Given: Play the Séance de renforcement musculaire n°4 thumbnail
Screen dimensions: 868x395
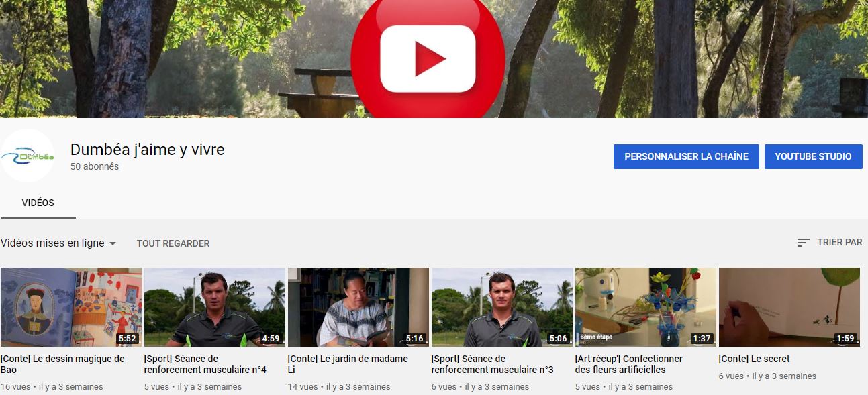Looking at the screenshot, I should tap(215, 307).
